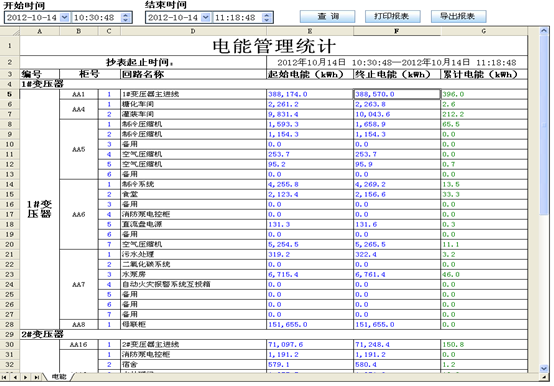Go to first sheet navigation arrow
554x386 pixels.
click(x=5, y=377)
